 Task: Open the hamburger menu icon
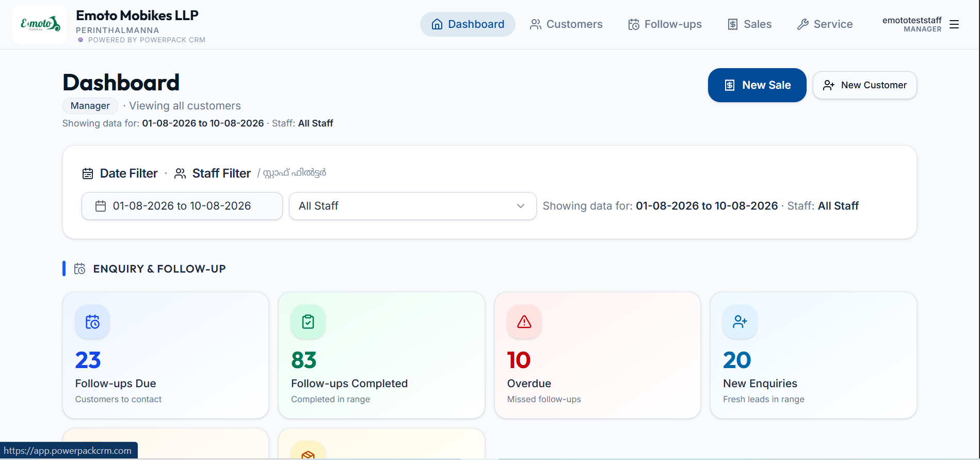coord(954,24)
